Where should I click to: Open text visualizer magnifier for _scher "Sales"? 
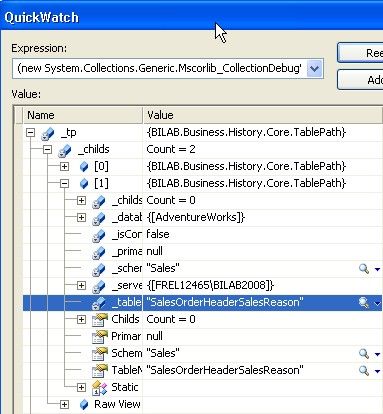pos(364,269)
